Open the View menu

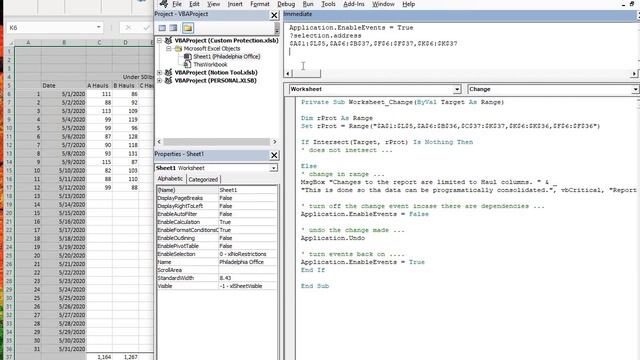(213, 4)
